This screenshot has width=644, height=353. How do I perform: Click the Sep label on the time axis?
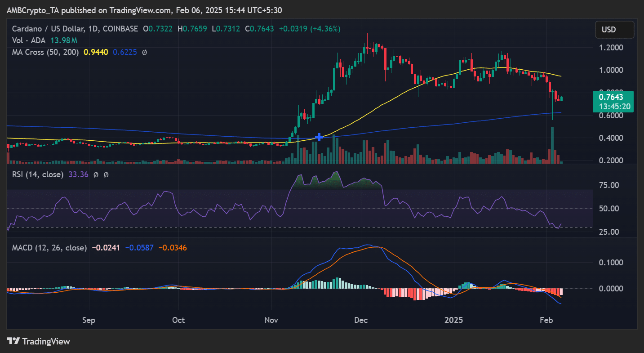[x=89, y=321]
